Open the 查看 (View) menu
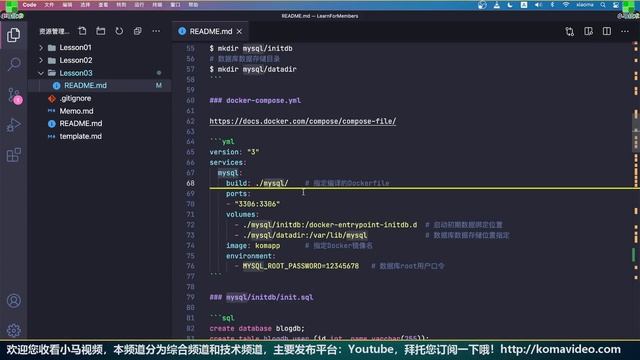This screenshot has height=360, width=640. coord(103,5)
